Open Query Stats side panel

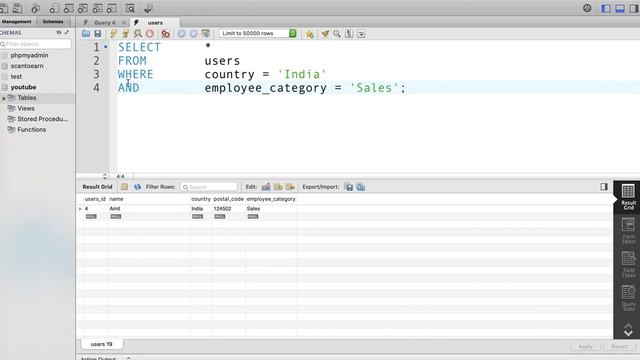click(x=628, y=298)
